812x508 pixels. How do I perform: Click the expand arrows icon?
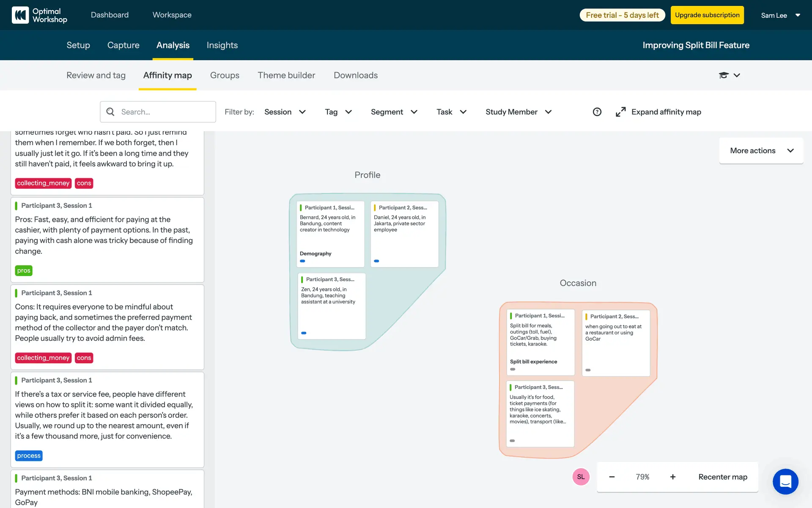coord(620,112)
